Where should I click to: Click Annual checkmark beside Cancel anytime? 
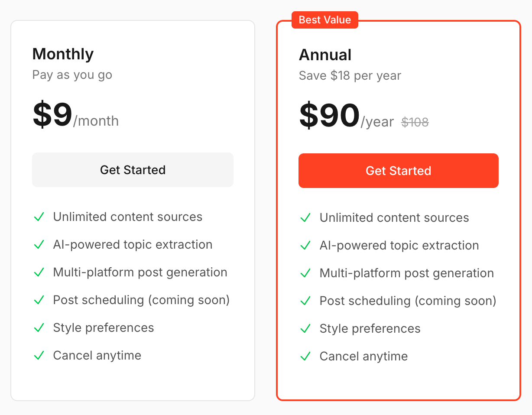(305, 356)
